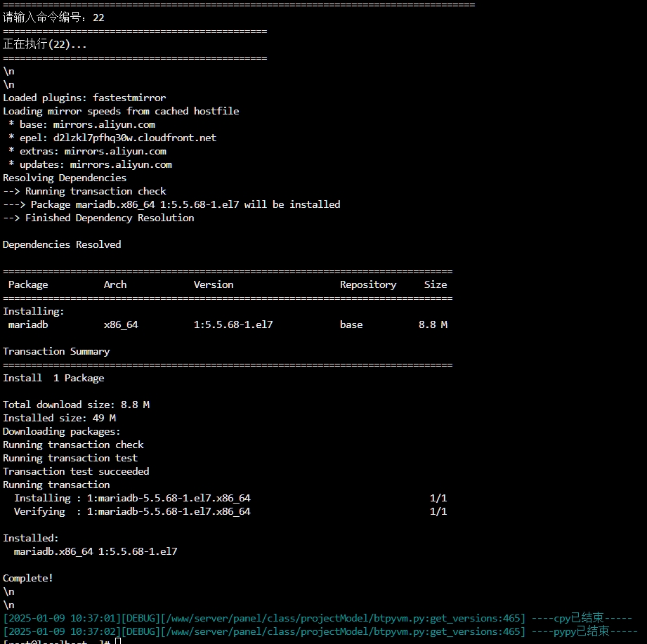Click the 10:37:02 DEBUG log line about pypy
The height and width of the screenshot is (644, 647).
coord(320,631)
